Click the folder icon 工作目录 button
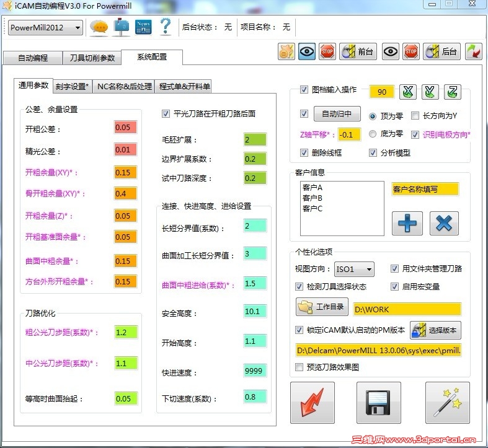488x448 pixels. click(x=322, y=307)
